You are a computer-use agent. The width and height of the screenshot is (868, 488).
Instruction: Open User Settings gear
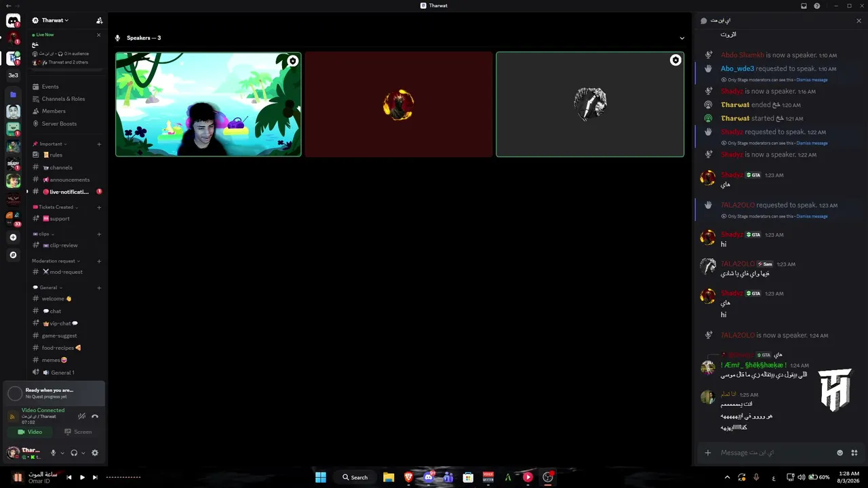point(95,453)
